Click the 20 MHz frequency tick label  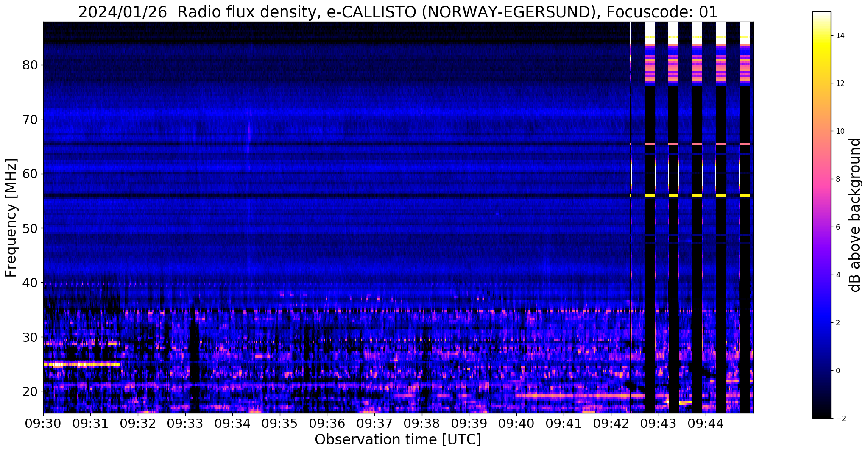tap(31, 391)
